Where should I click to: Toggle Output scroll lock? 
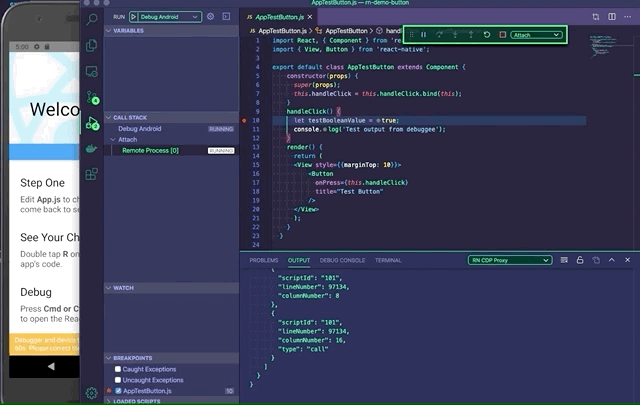click(580, 260)
